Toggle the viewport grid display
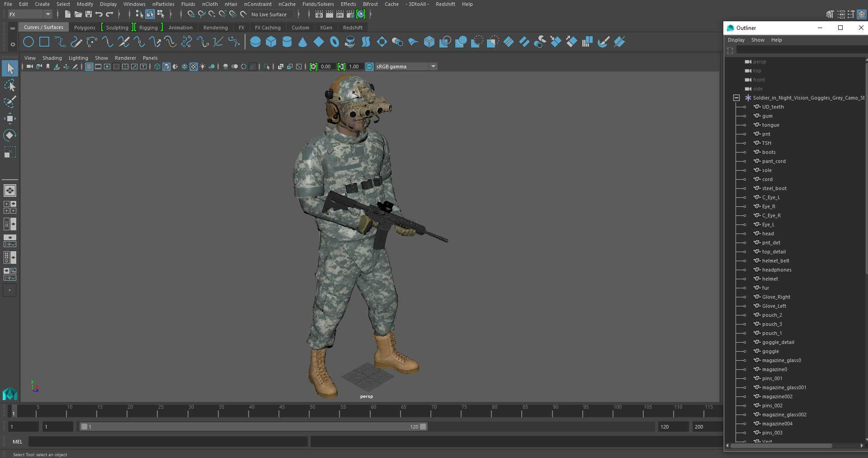Viewport: 868px width, 458px height. (x=89, y=67)
